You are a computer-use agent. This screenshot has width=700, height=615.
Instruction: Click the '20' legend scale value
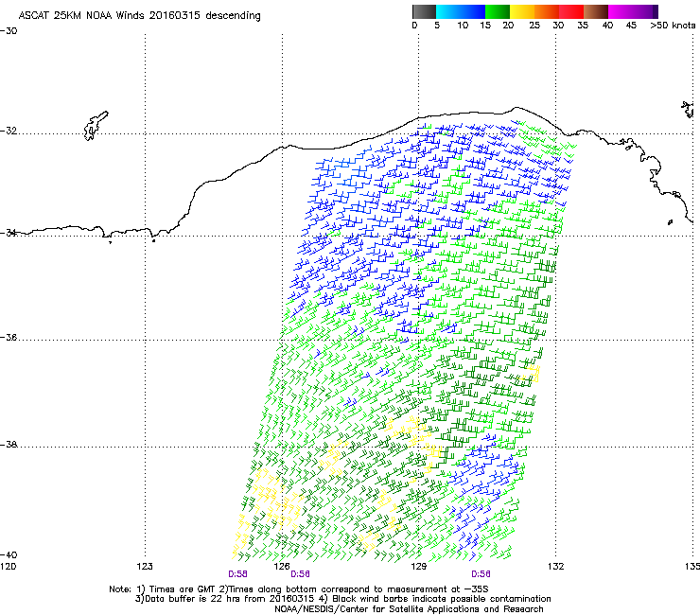point(508,26)
